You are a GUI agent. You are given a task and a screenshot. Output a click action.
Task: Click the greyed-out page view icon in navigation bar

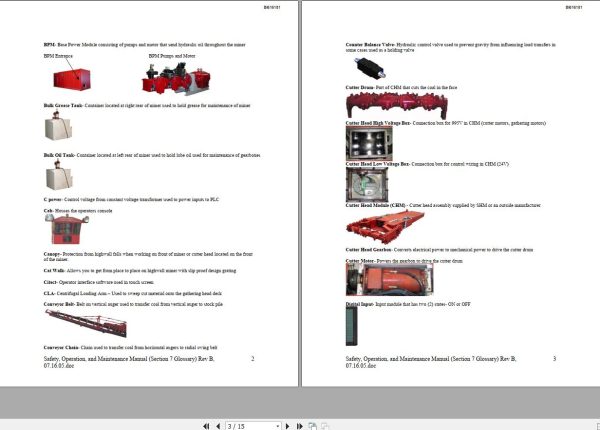pyautogui.click(x=325, y=426)
